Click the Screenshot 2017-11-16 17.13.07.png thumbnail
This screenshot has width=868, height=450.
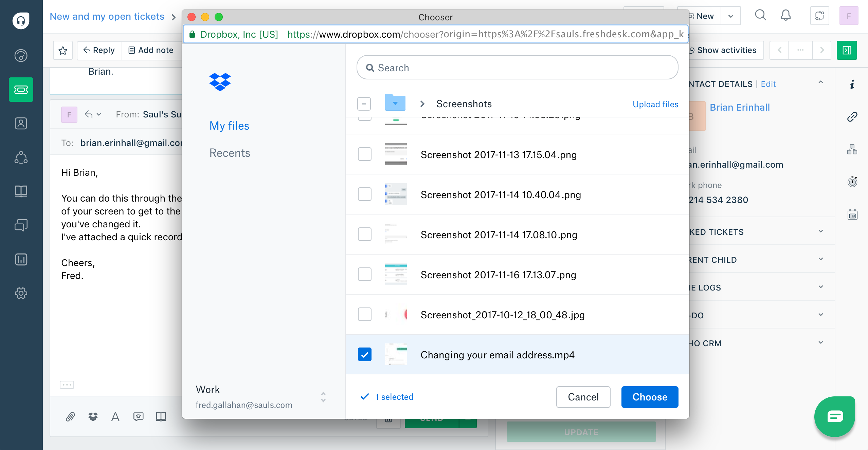[x=396, y=275]
